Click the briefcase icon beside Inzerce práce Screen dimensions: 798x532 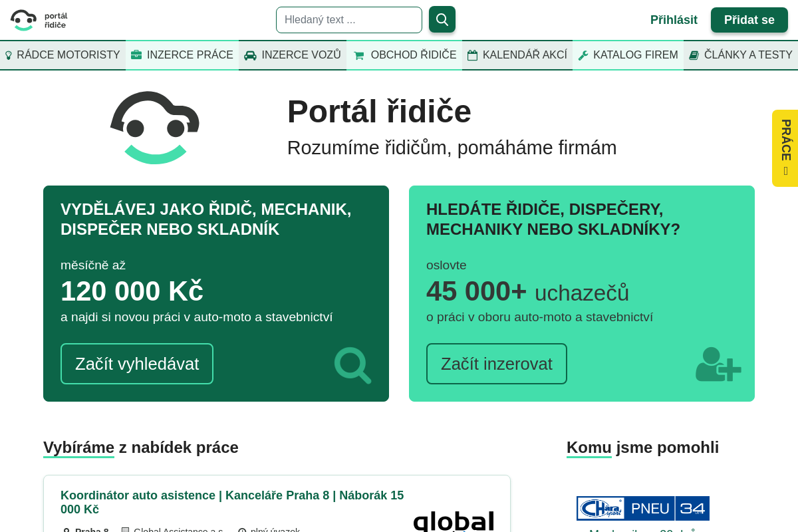[x=136, y=55]
